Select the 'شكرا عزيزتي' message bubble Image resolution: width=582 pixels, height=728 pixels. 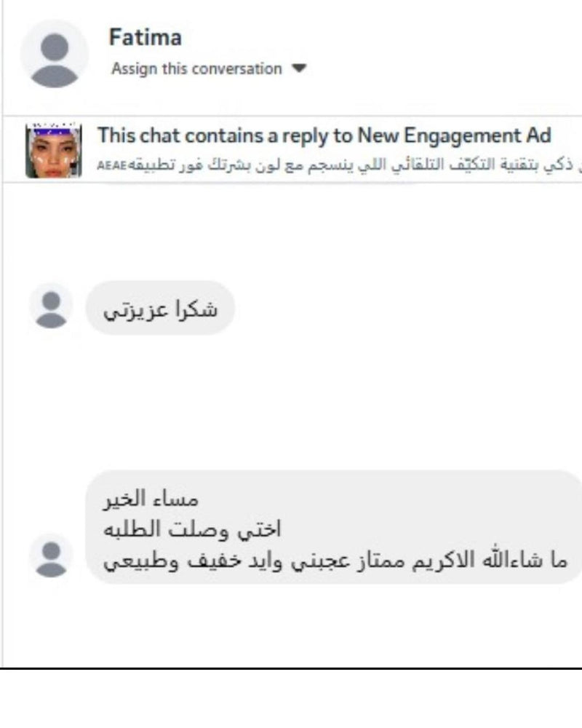160,307
